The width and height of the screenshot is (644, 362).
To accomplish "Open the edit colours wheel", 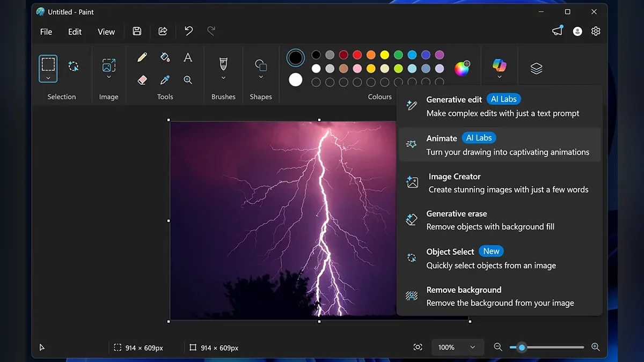I will click(462, 68).
